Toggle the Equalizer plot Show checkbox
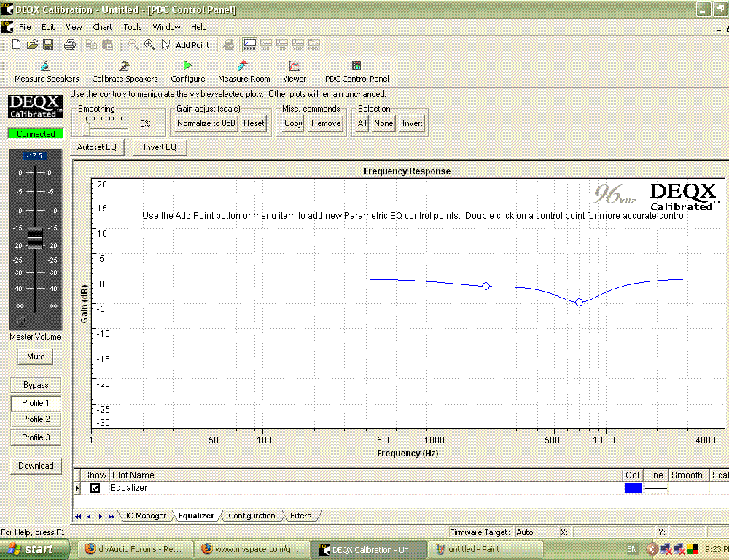This screenshot has width=729, height=560. tap(95, 488)
